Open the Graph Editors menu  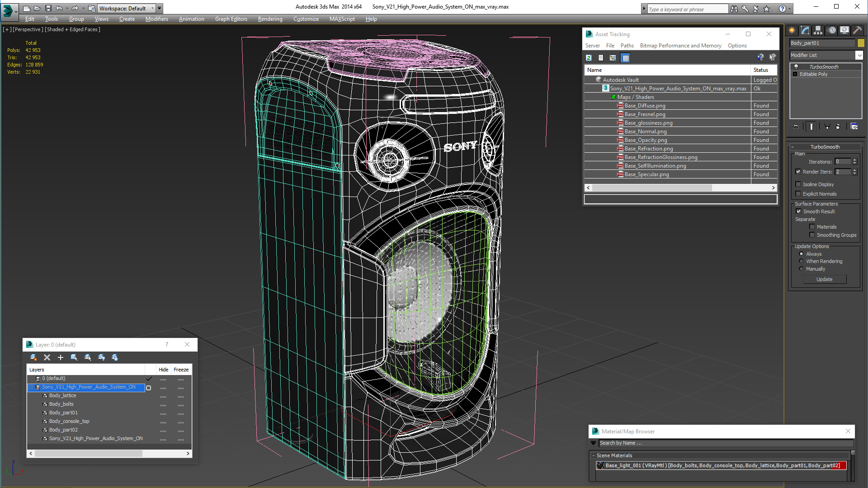tap(231, 19)
